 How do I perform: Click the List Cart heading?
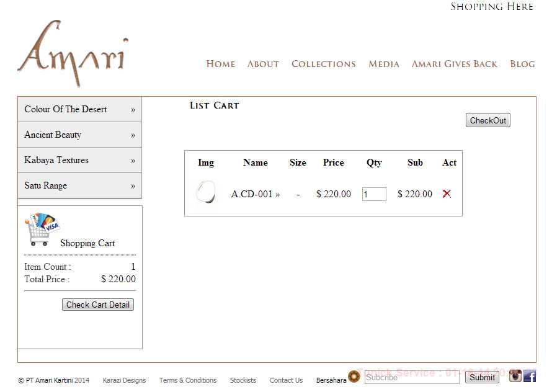click(x=215, y=105)
